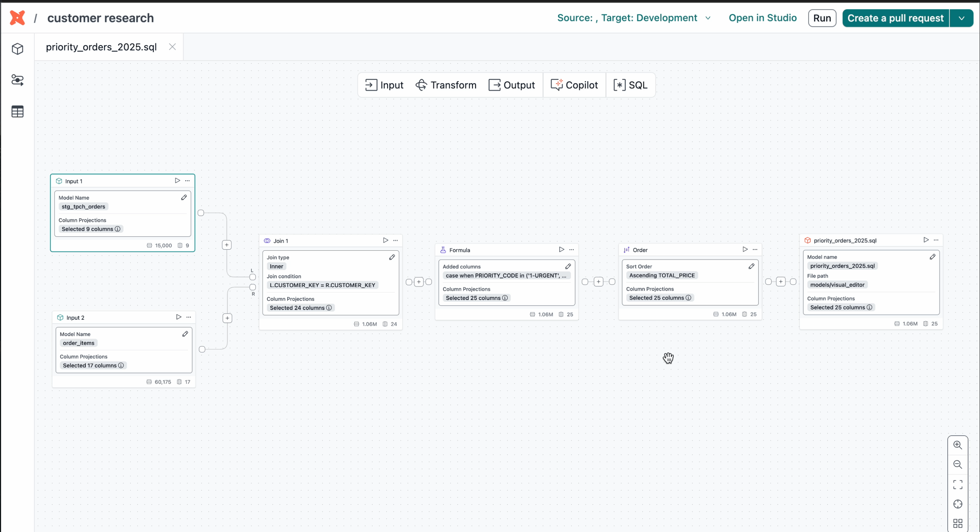Click the Run button

tap(822, 18)
